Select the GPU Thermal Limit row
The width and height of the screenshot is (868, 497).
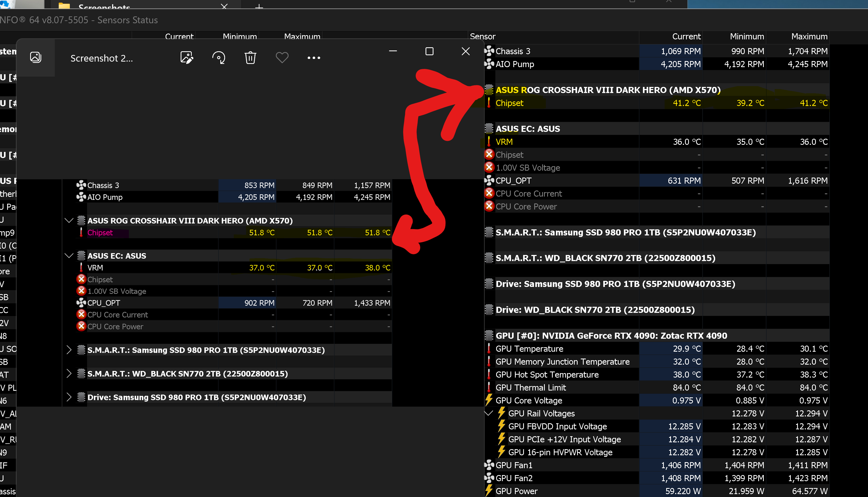pos(656,387)
